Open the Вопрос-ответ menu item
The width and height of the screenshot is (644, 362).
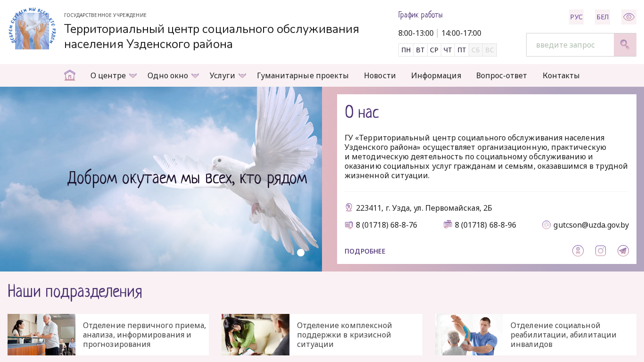point(502,75)
